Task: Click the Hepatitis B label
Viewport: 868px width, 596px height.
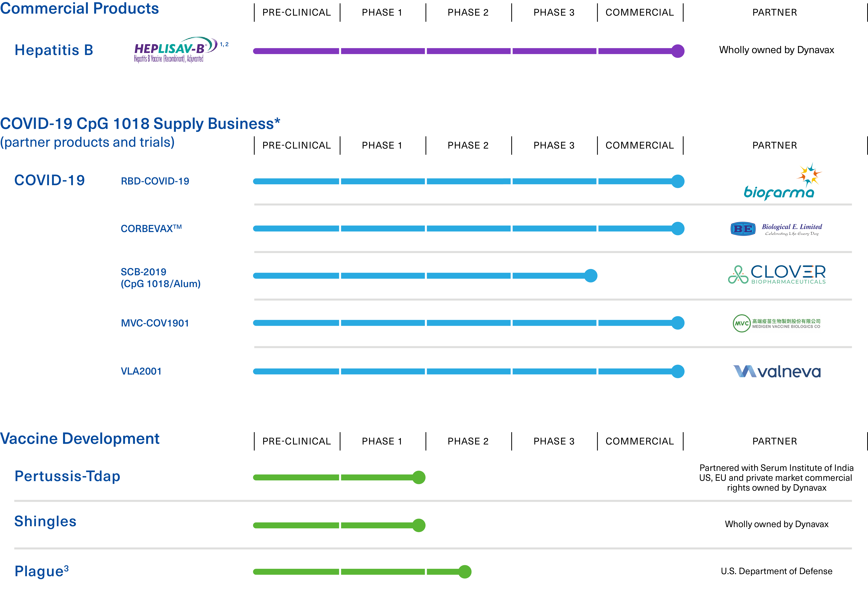Action: (x=54, y=50)
